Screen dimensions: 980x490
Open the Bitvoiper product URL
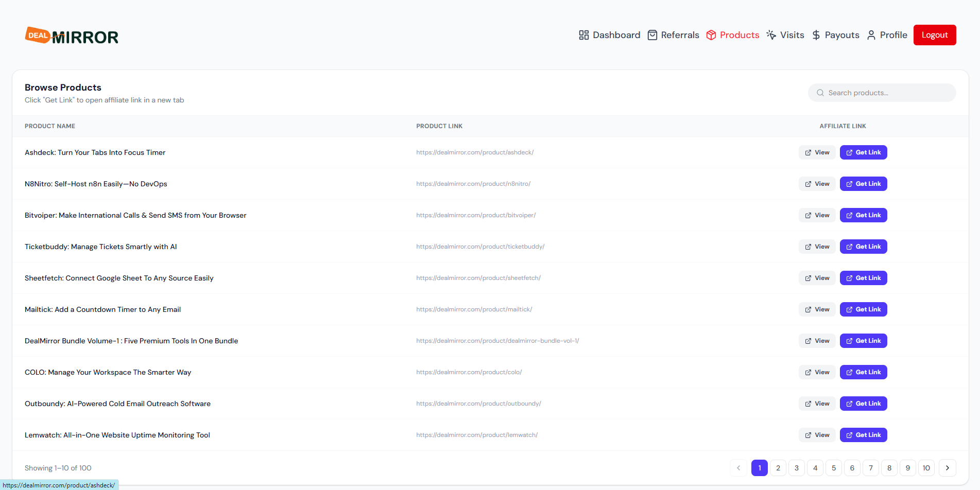point(476,215)
